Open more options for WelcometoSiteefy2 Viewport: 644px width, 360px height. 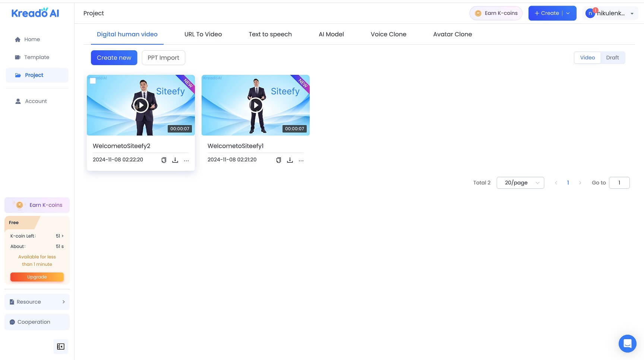(x=186, y=160)
